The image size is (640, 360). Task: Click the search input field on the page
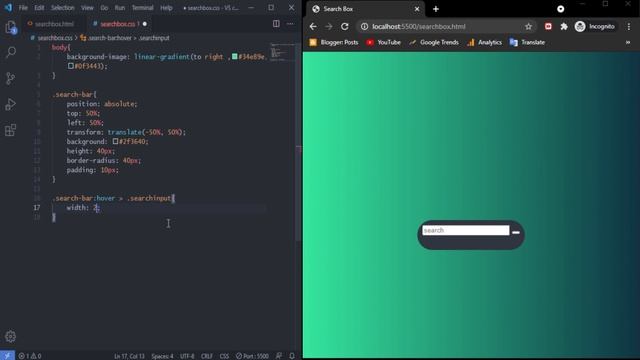point(466,230)
